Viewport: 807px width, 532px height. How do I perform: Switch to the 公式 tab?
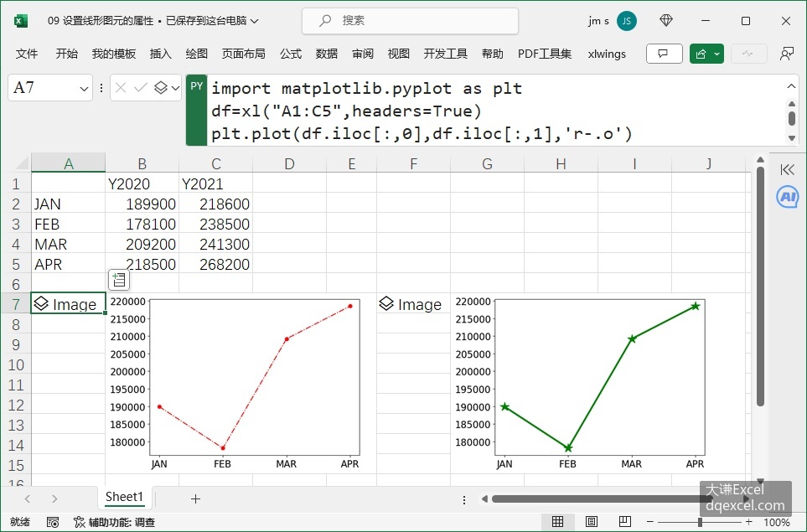pos(291,54)
